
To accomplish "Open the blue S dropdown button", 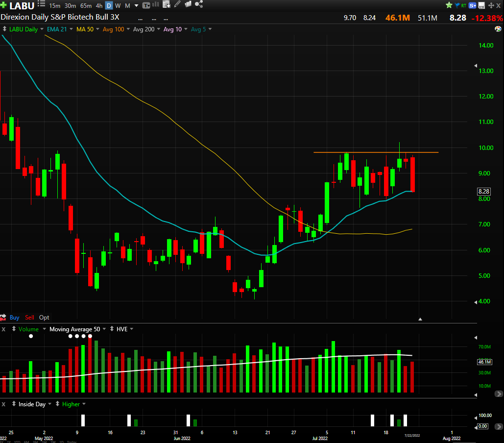I will (473, 5).
